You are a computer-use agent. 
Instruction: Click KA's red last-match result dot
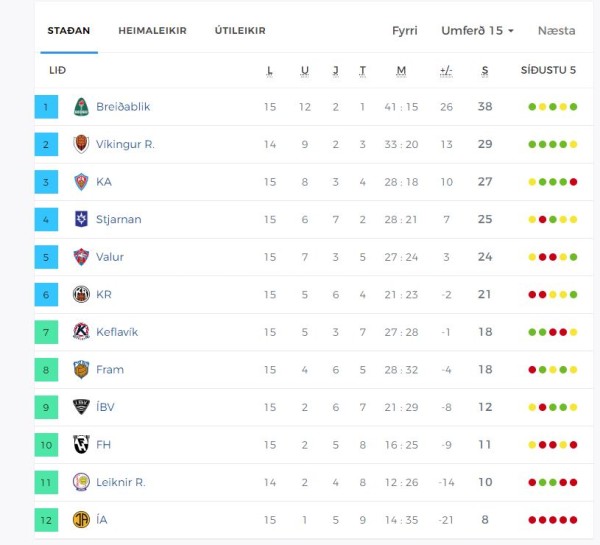(x=573, y=182)
